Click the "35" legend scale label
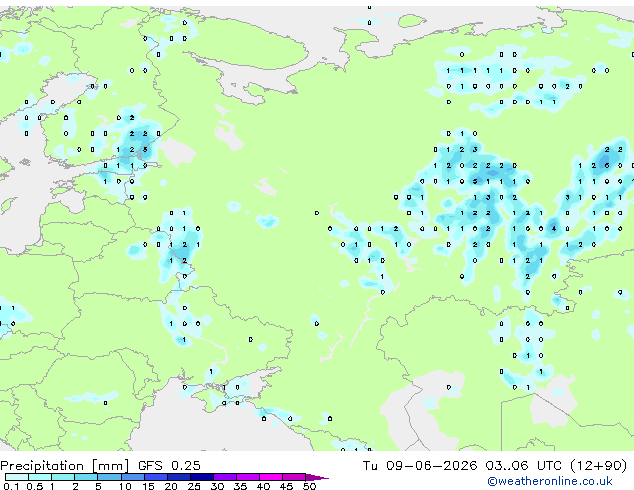 pyautogui.click(x=240, y=486)
